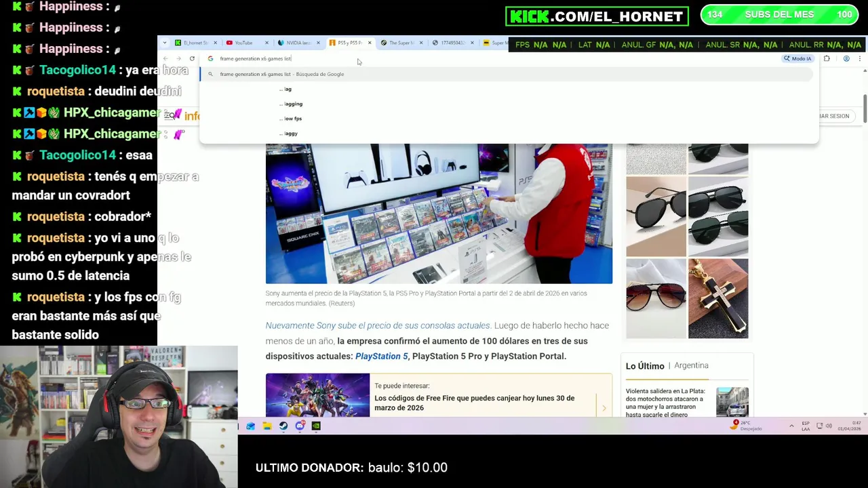
Task: Open File Explorer from the taskbar
Action: pos(267,426)
